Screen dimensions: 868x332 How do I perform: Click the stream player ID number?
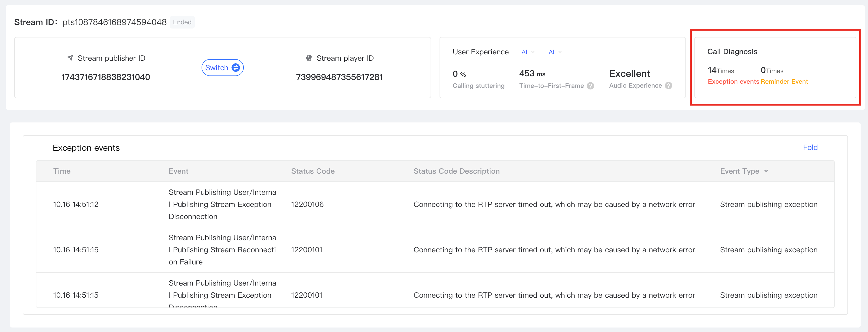339,77
